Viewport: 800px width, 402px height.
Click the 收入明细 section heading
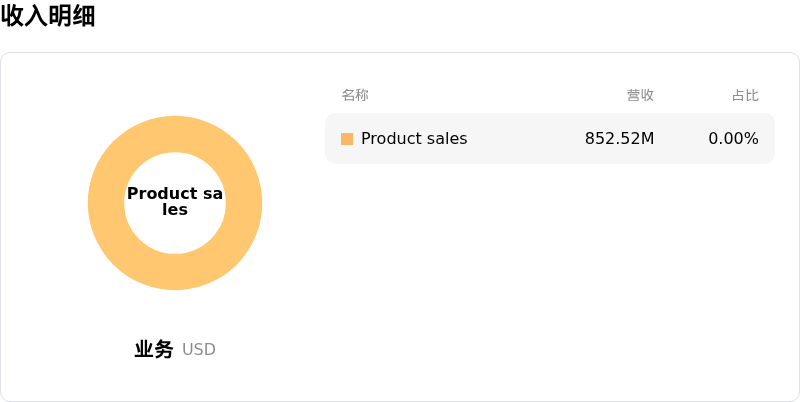tap(48, 16)
